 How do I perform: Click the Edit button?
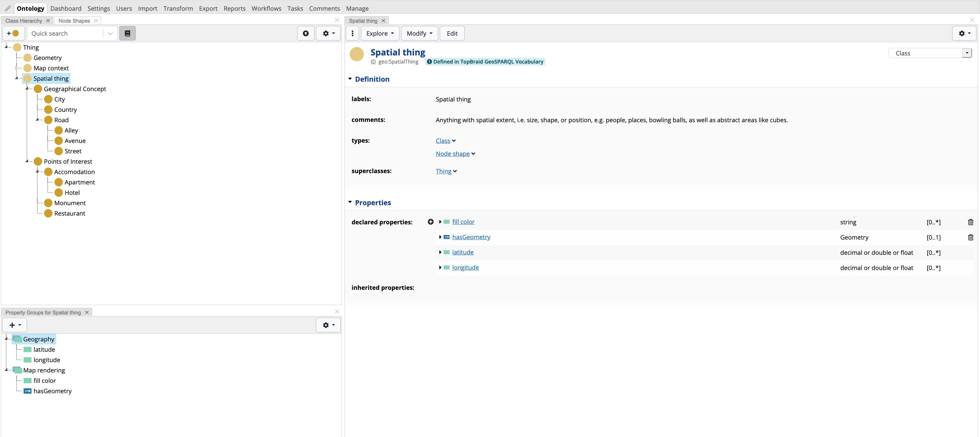click(451, 33)
